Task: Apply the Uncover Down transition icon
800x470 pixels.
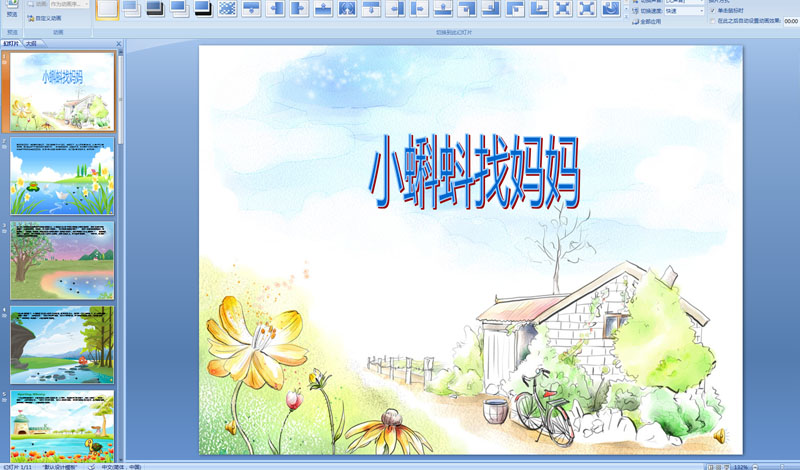Action: click(371, 9)
